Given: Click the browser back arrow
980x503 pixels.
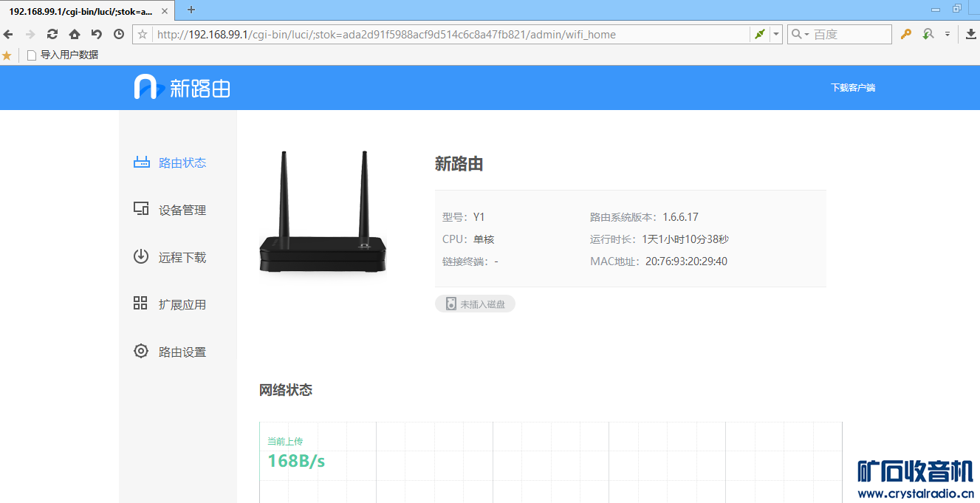Looking at the screenshot, I should [8, 34].
